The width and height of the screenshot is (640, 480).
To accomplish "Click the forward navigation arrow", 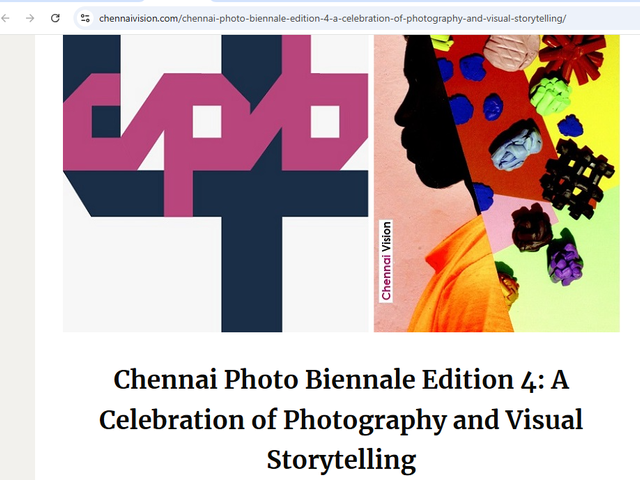I will click(30, 18).
